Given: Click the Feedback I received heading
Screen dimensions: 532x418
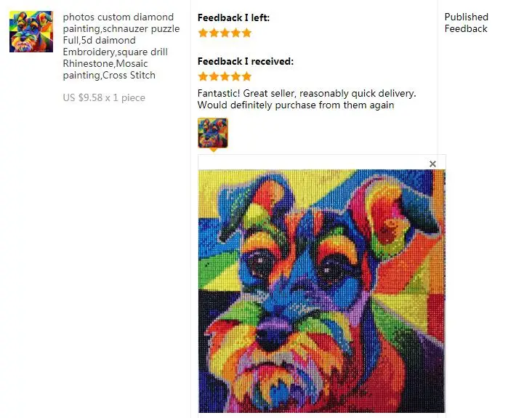Looking at the screenshot, I should tap(246, 61).
